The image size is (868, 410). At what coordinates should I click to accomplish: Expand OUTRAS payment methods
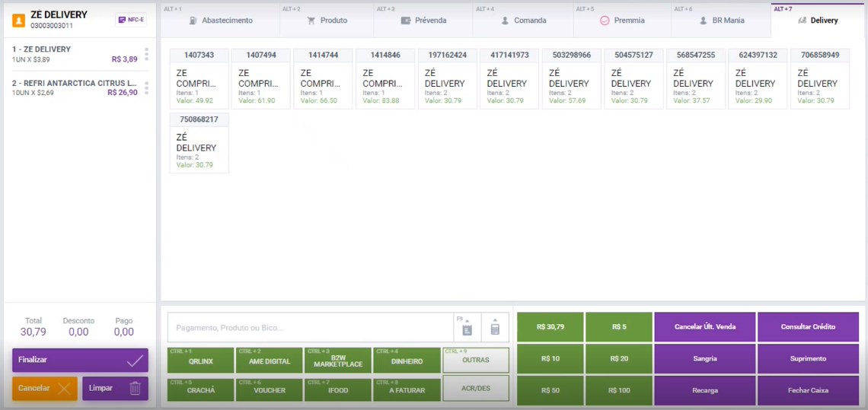point(476,361)
